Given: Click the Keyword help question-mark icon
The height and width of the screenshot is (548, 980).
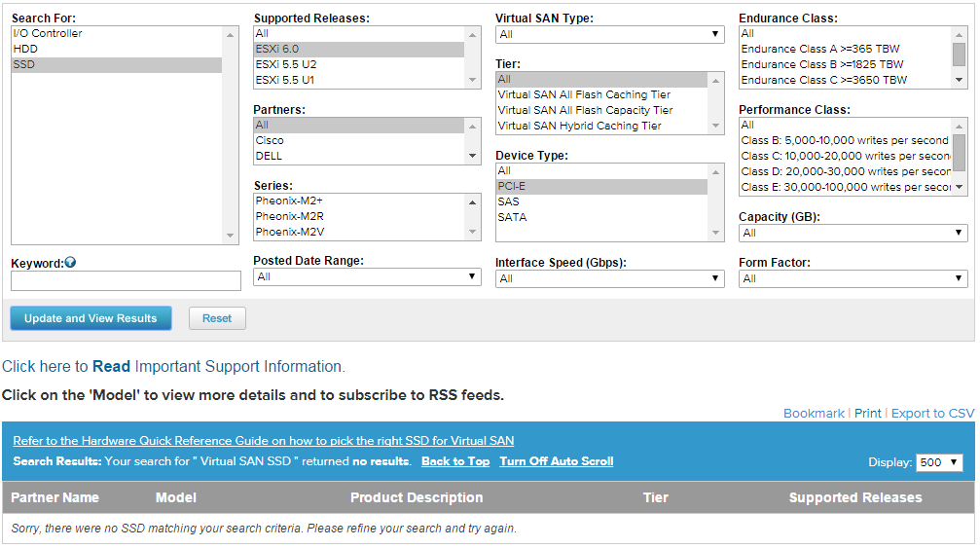Looking at the screenshot, I should [x=70, y=263].
